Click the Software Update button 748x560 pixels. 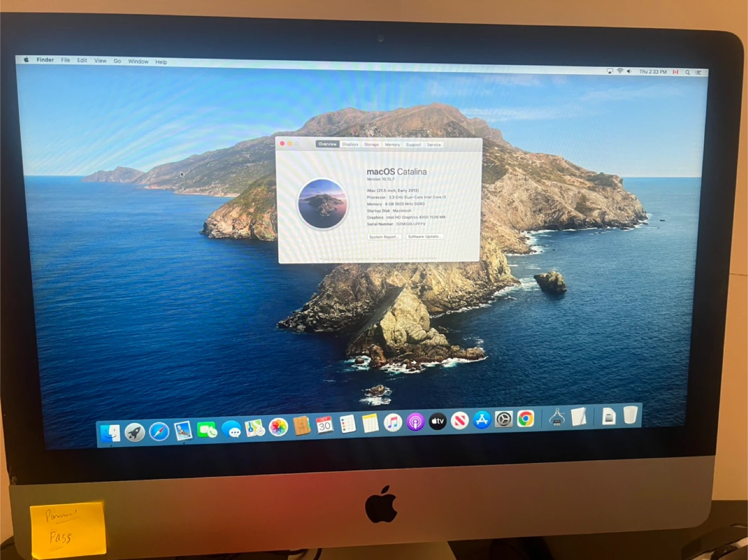pos(424,237)
